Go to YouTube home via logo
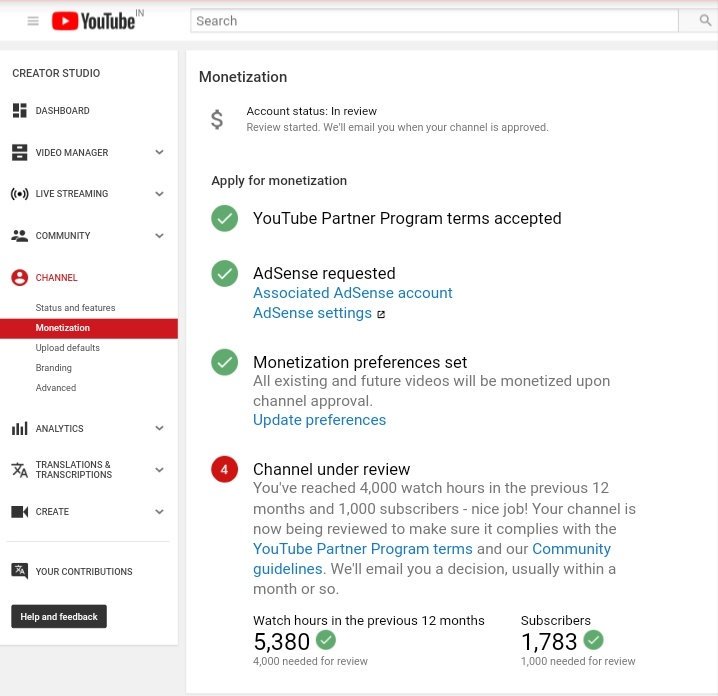 [93, 21]
